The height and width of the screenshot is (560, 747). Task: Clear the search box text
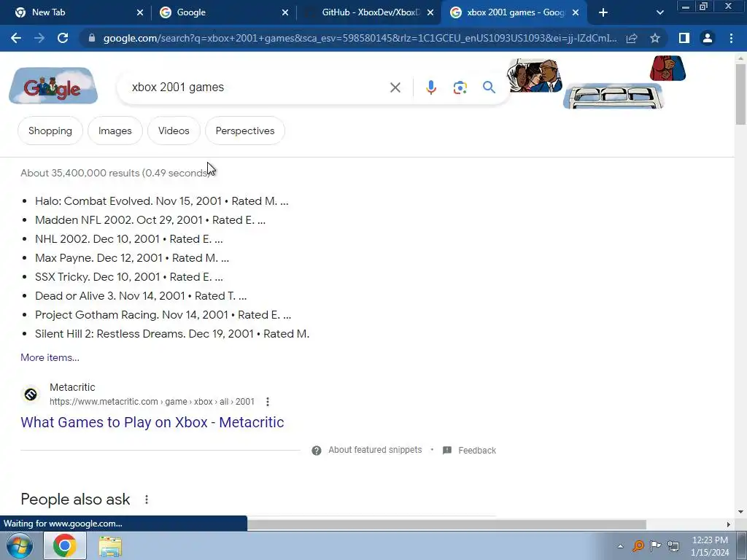(x=395, y=87)
